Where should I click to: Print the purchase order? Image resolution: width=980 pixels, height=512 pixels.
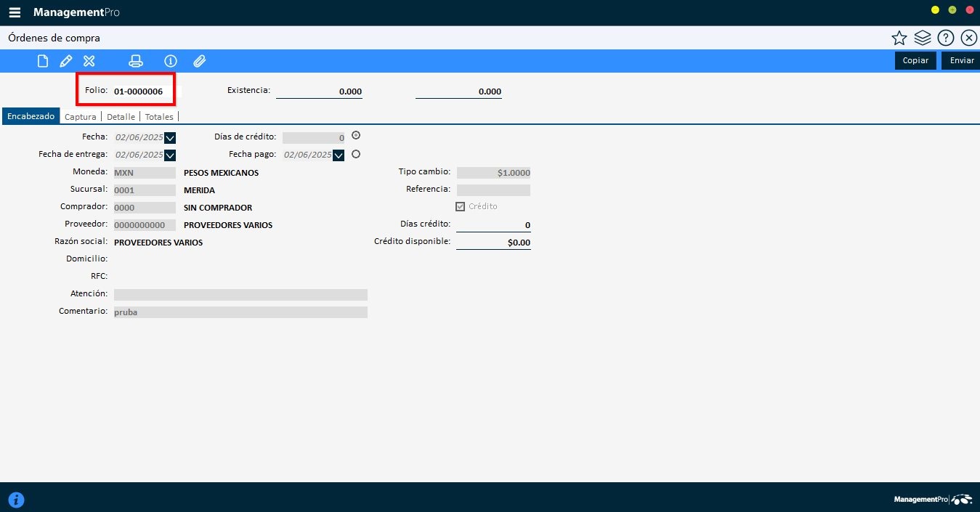136,61
